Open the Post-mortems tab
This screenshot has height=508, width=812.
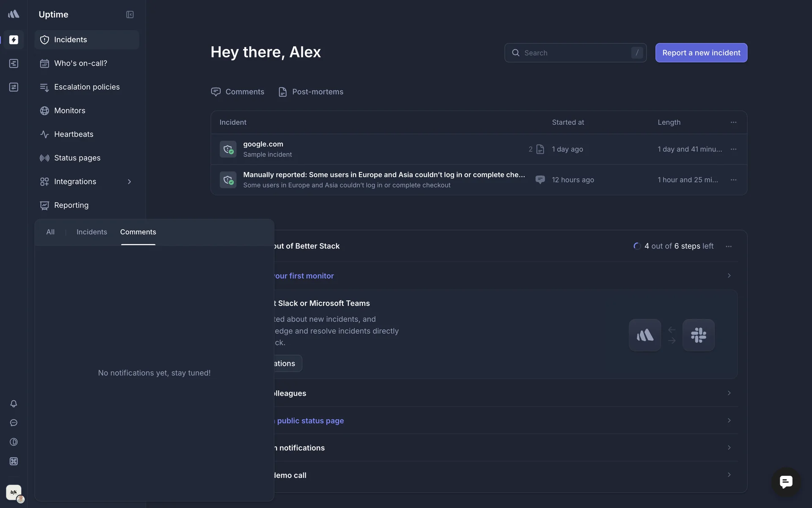[311, 92]
